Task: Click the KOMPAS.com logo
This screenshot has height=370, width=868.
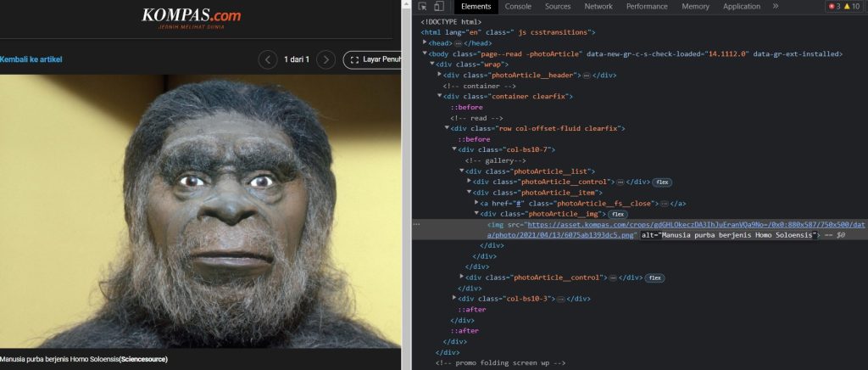Action: (x=191, y=18)
